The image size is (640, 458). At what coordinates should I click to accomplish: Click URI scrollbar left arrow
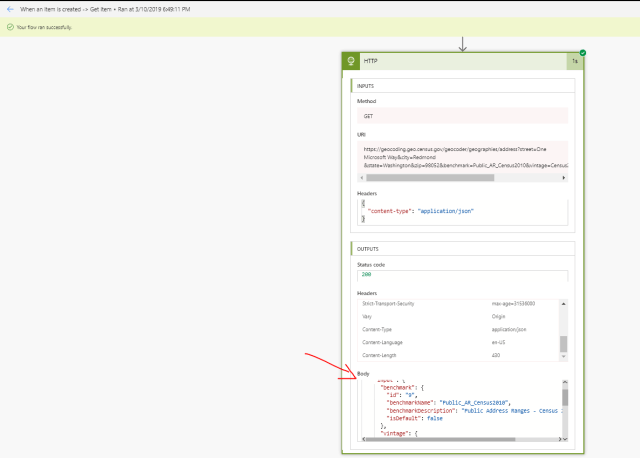point(362,178)
